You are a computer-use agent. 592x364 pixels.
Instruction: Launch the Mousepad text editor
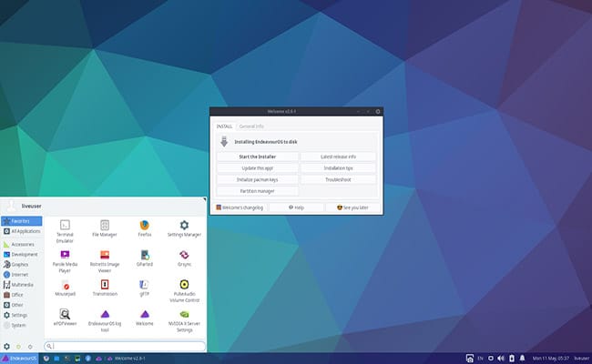[65, 286]
